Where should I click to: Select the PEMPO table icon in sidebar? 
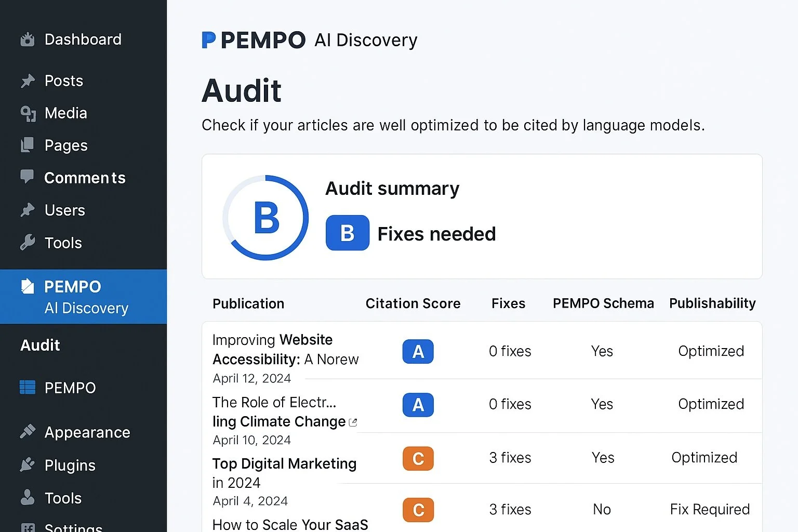[x=28, y=388]
